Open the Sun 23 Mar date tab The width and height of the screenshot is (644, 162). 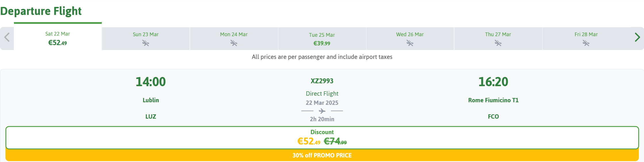tap(146, 39)
